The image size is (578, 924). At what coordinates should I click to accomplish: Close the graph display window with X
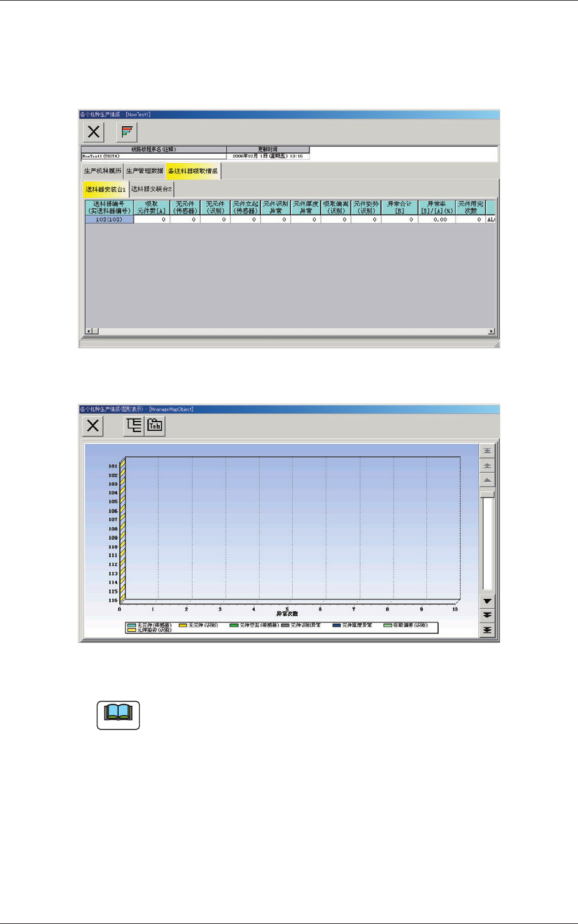tap(93, 426)
